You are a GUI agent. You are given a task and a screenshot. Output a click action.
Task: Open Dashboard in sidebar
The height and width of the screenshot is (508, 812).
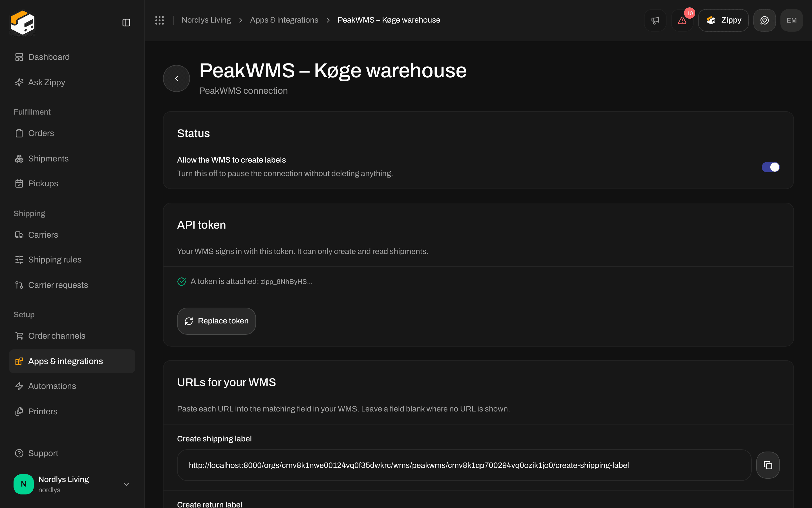click(72, 57)
